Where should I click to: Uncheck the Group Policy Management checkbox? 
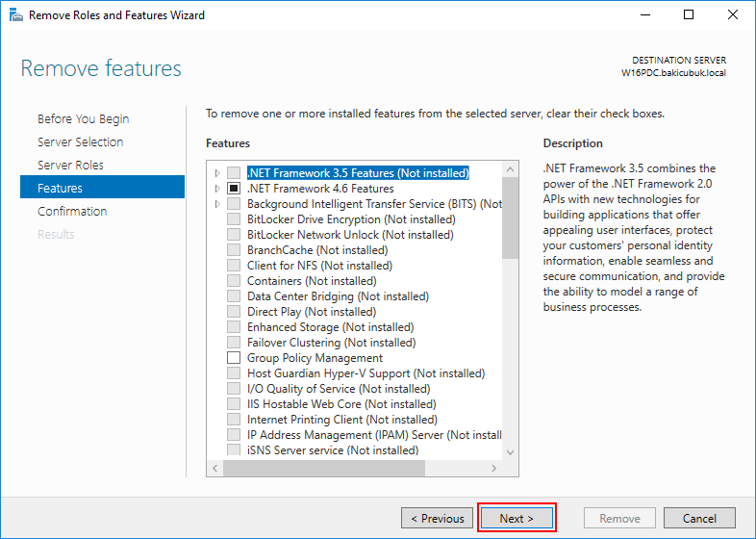234,358
